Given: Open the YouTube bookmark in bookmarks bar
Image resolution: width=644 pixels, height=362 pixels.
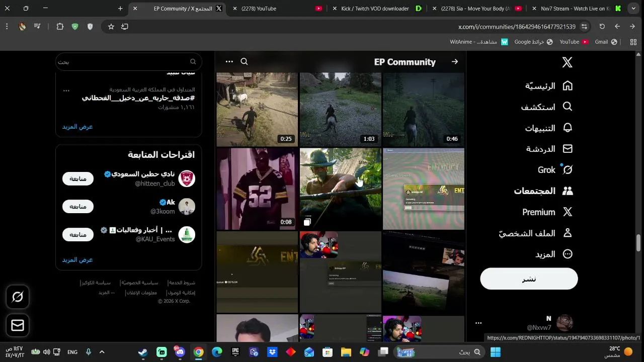Looking at the screenshot, I should tap(574, 42).
